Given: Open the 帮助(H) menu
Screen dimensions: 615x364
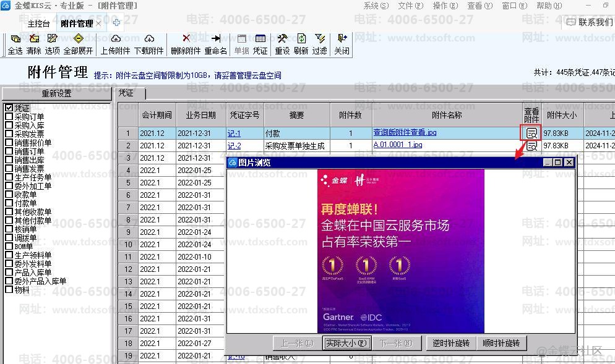Looking at the screenshot, I should pyautogui.click(x=549, y=6).
